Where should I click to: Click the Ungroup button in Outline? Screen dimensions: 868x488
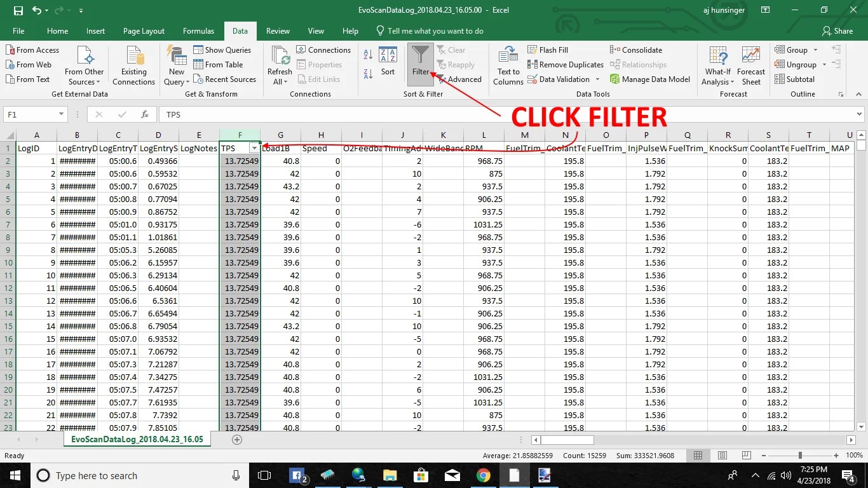point(795,65)
